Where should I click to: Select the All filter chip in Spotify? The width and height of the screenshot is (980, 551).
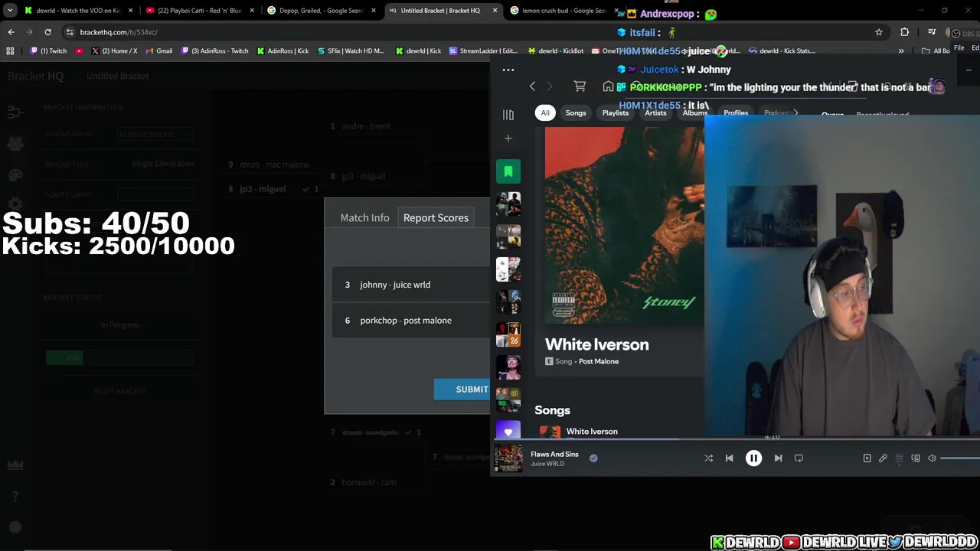point(545,112)
